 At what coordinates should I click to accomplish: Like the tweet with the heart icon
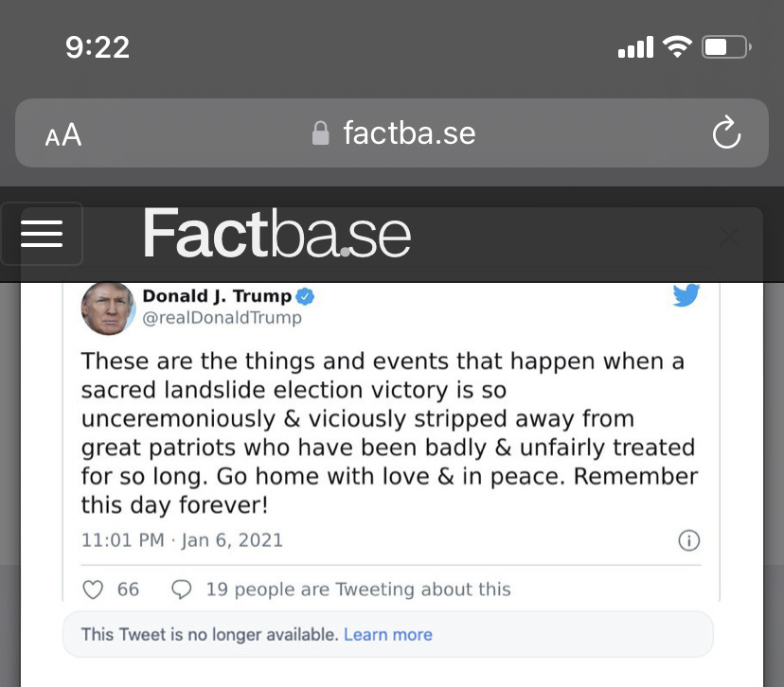(93, 590)
